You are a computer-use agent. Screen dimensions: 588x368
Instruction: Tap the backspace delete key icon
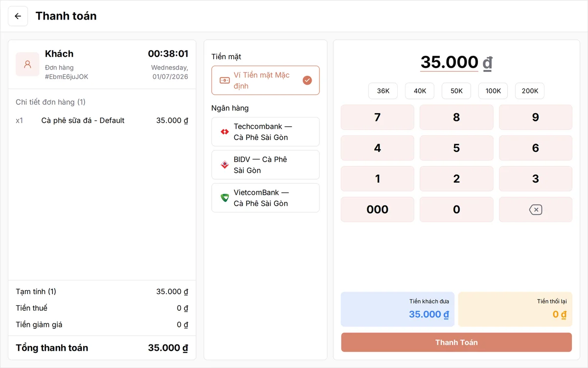click(x=536, y=209)
